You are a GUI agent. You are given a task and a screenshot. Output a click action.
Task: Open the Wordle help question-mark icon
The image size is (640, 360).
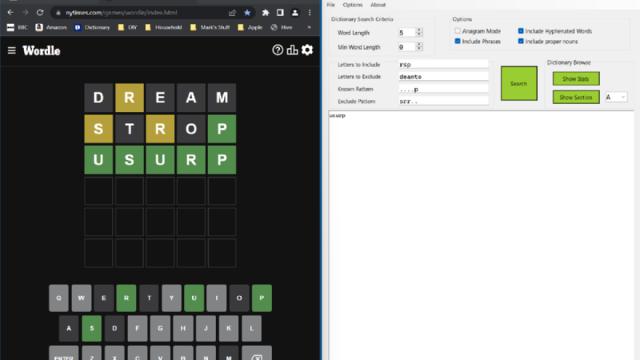278,50
